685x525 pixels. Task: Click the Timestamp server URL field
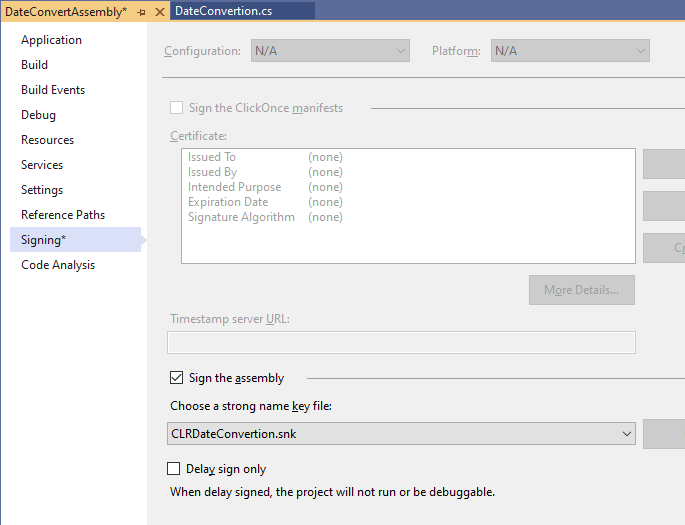[x=401, y=342]
